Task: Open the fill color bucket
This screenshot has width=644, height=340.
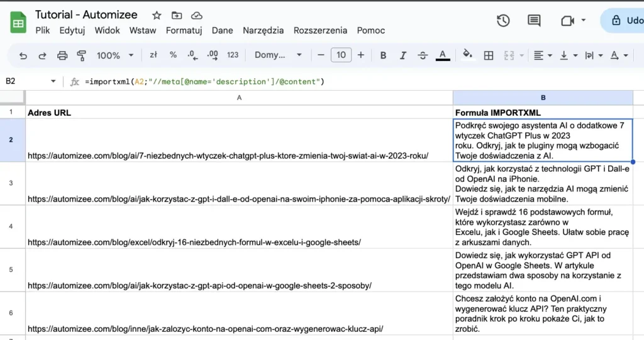Action: pos(467,55)
